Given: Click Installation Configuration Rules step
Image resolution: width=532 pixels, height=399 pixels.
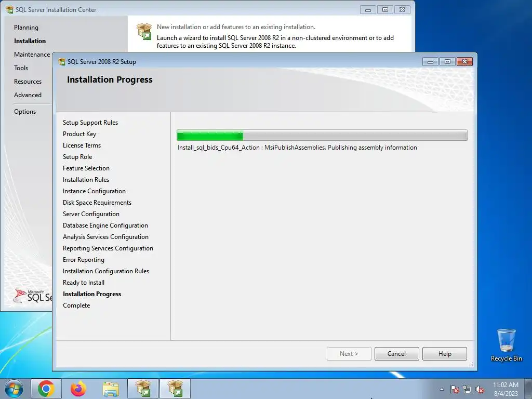Looking at the screenshot, I should tap(106, 271).
